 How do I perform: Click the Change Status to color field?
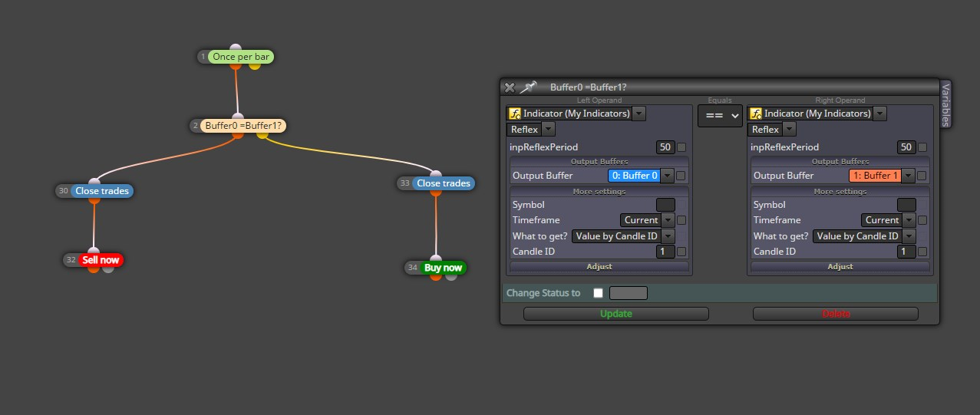click(x=629, y=293)
